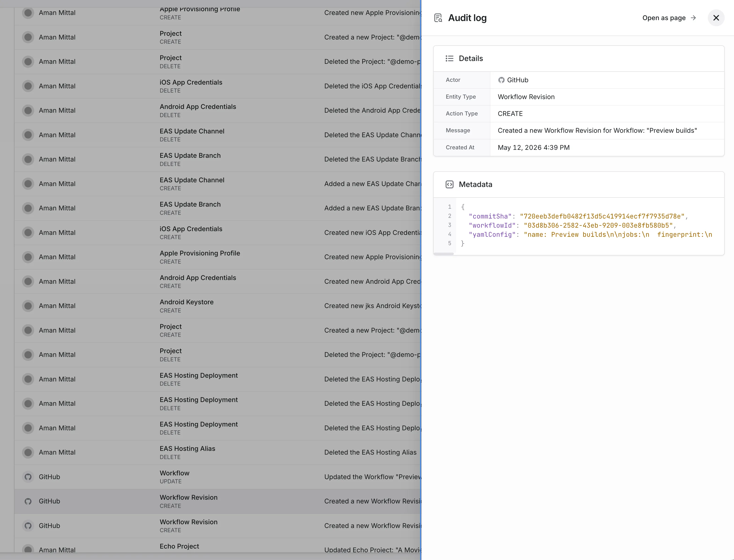Click the 'Action Type' field label
The image size is (734, 560).
(x=462, y=114)
